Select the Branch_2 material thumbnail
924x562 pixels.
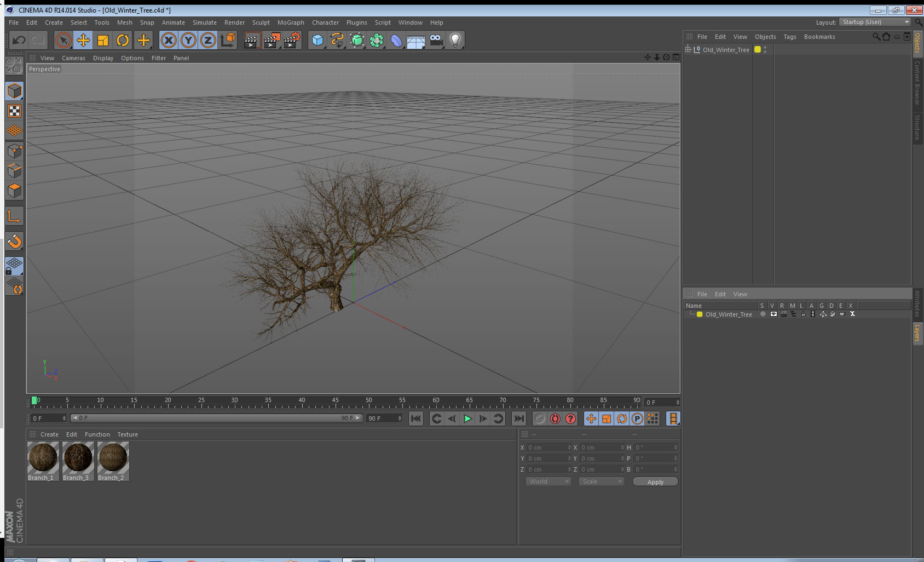pyautogui.click(x=113, y=461)
